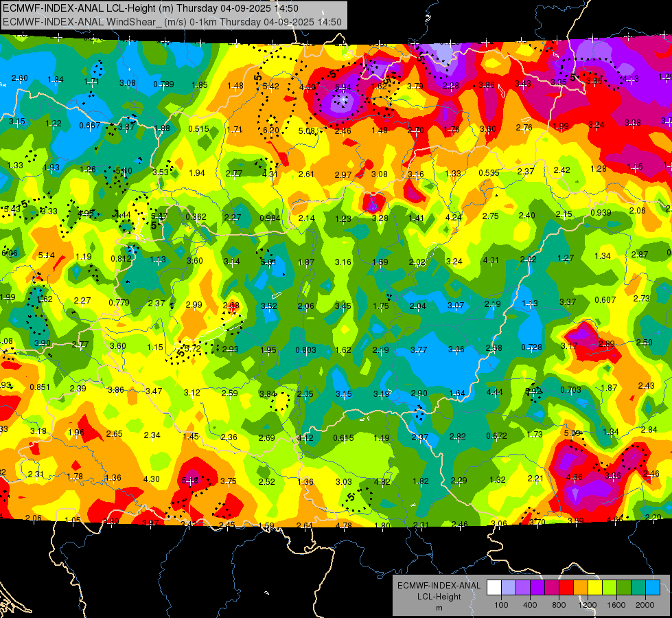Click the 0.703 data value
The image size is (672, 618).
[571, 389]
